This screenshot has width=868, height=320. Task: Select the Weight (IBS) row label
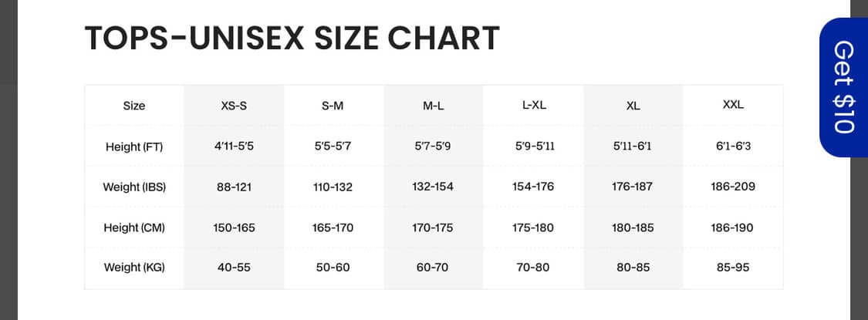[134, 187]
